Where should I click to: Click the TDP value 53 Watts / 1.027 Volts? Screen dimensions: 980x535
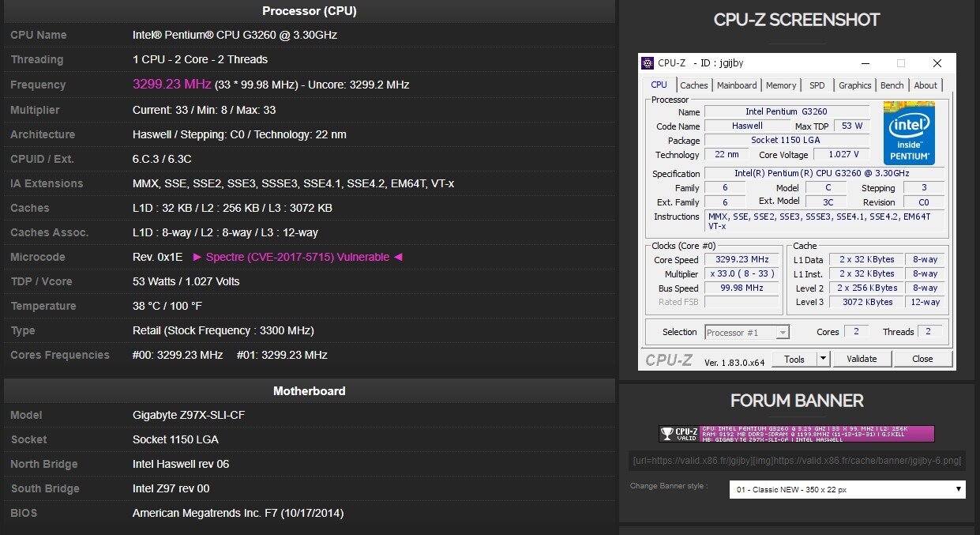coord(186,281)
